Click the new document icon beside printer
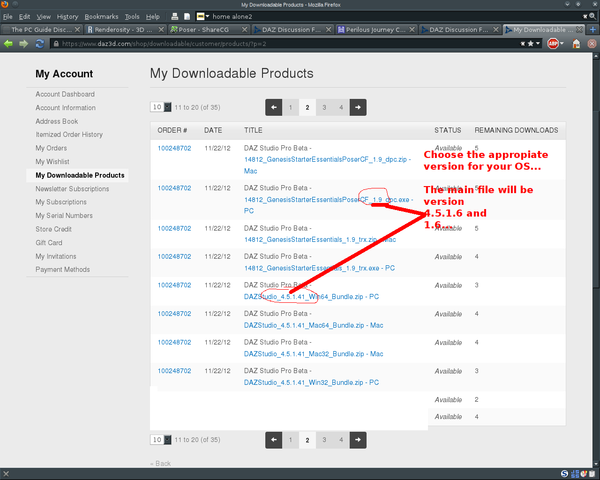This screenshot has width=600, height=480. coord(187,16)
